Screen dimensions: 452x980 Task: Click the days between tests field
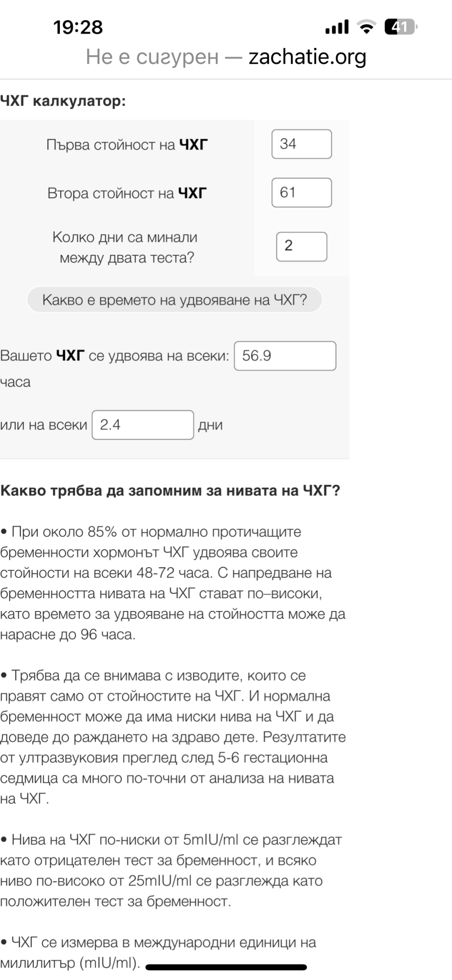pos(301,246)
